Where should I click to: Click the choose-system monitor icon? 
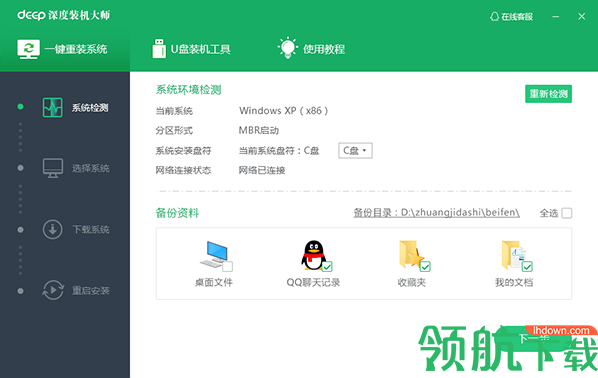coord(53,168)
